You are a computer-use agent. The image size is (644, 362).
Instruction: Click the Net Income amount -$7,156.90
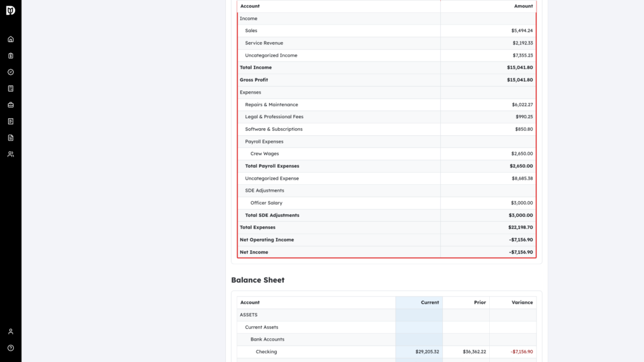pyautogui.click(x=521, y=253)
